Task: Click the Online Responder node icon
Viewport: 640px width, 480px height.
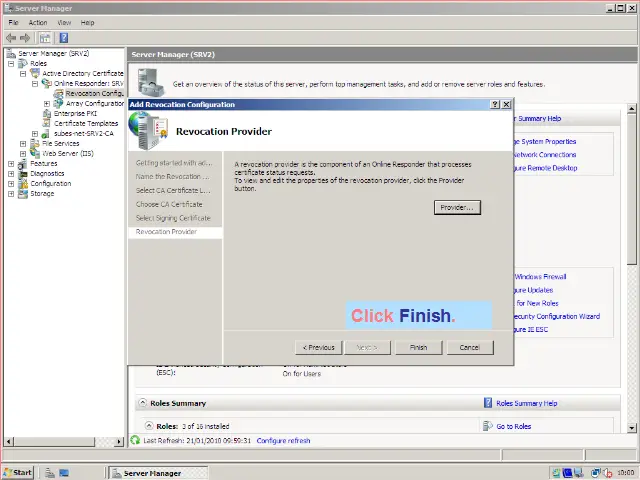Action: coord(47,84)
